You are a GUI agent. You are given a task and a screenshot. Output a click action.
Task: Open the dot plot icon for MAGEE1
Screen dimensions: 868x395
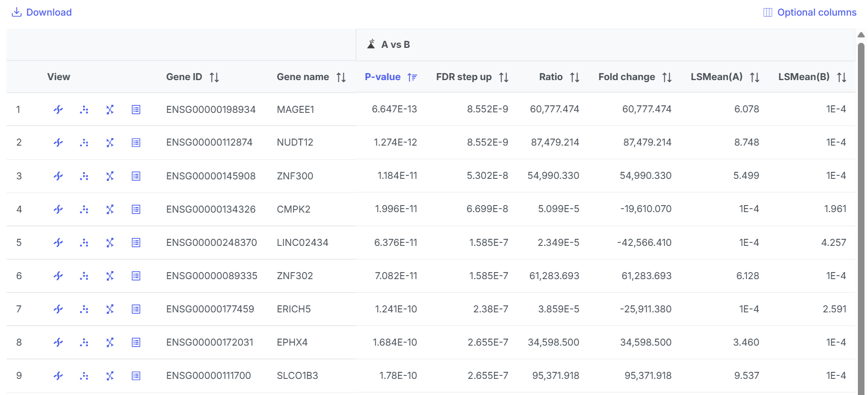tap(84, 109)
